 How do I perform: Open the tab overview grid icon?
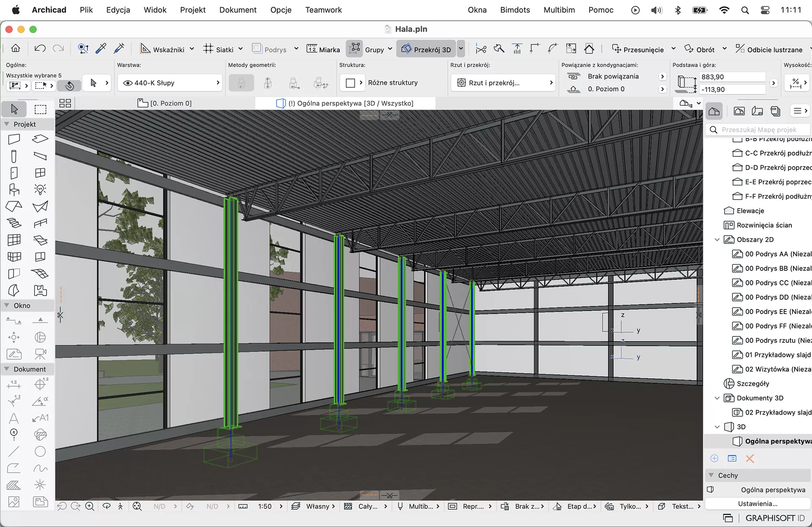(x=65, y=103)
